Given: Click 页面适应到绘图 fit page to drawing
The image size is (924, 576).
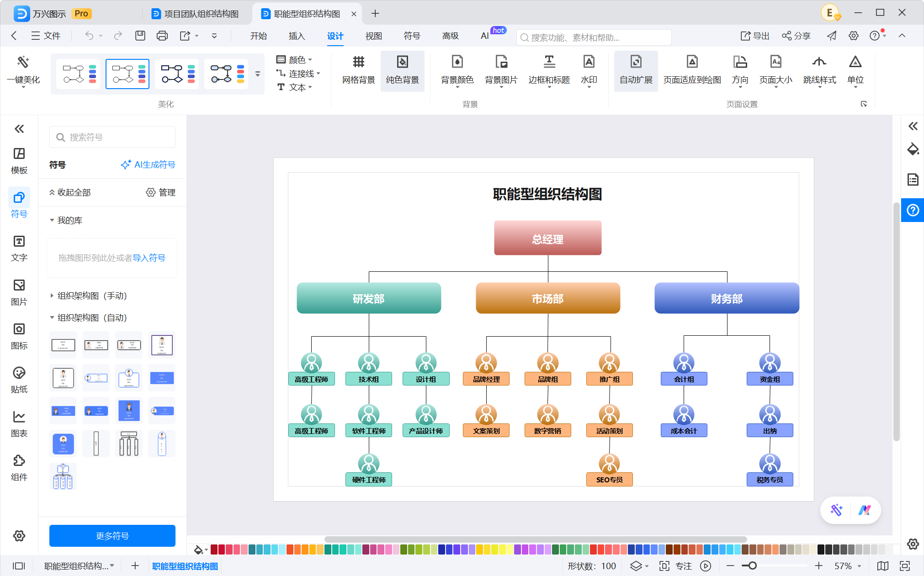Looking at the screenshot, I should pos(692,71).
